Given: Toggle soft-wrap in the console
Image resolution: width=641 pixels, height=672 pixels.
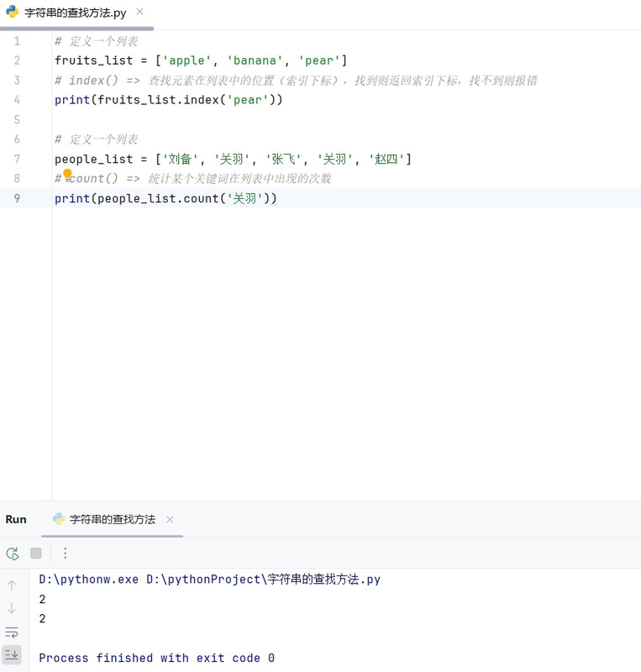Looking at the screenshot, I should (x=12, y=633).
